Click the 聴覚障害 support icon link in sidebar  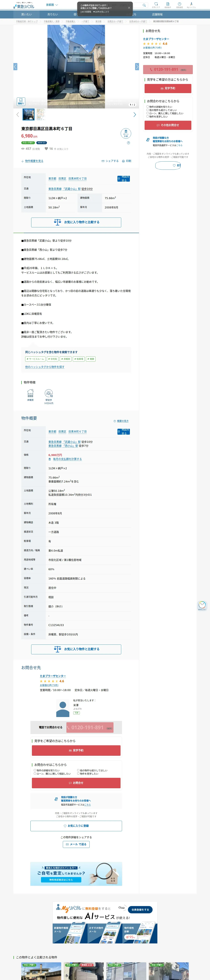(x=148, y=140)
